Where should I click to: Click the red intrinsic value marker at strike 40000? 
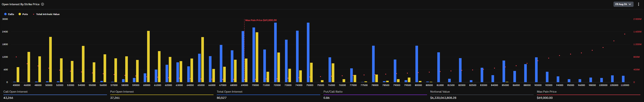tap(16, 57)
